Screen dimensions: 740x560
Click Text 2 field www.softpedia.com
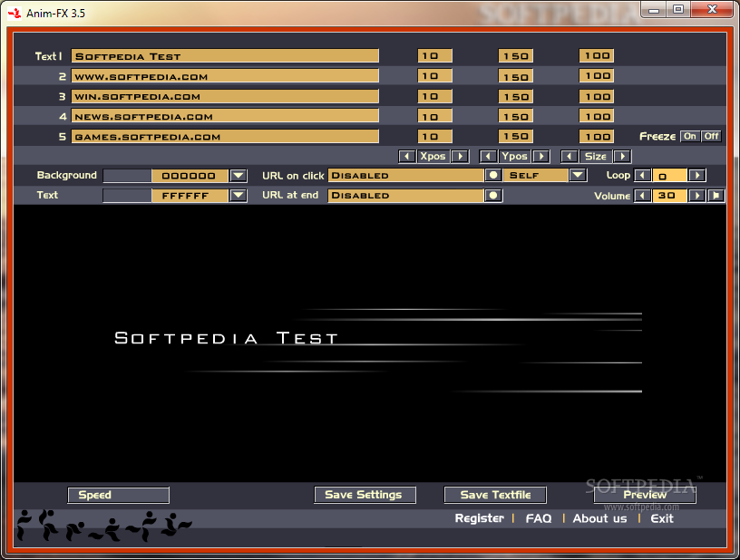225,76
